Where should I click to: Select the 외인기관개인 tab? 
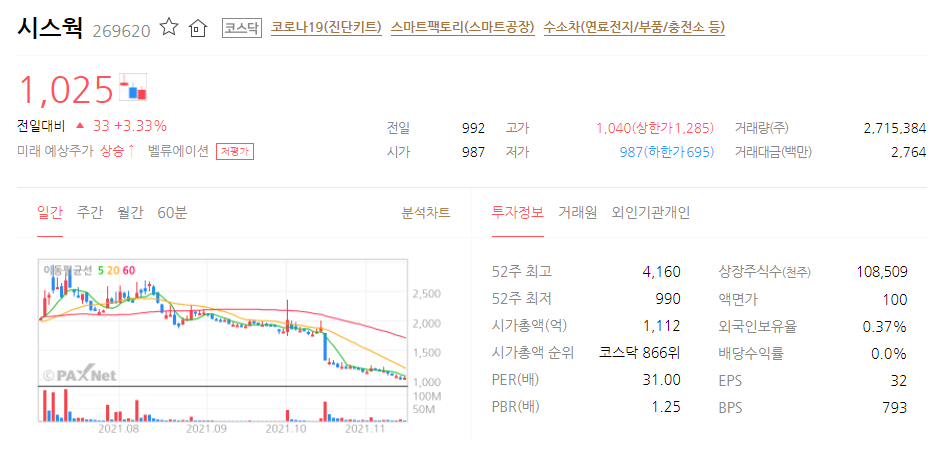pyautogui.click(x=651, y=213)
